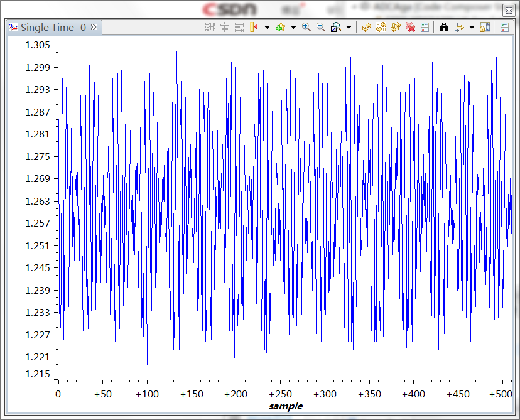Zoom in on the graph
The image size is (520, 420).
tap(306, 27)
